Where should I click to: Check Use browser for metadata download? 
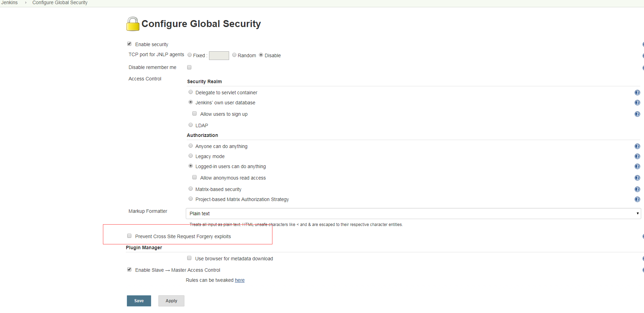click(189, 258)
